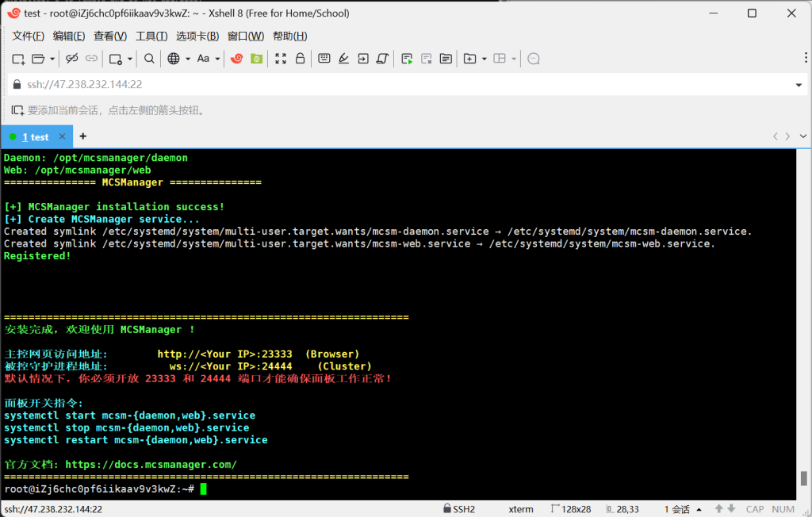Click the NUM indicator in status bar
812x517 pixels.
pyautogui.click(x=783, y=509)
